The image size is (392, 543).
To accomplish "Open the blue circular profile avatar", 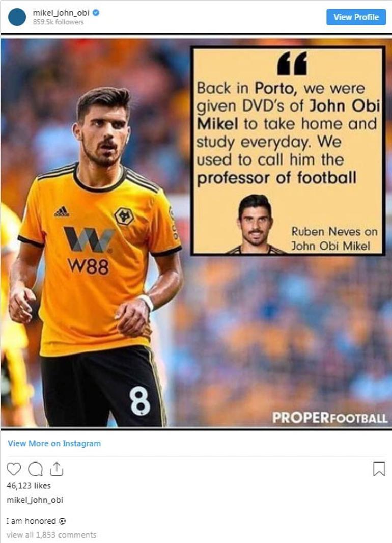I will click(17, 17).
